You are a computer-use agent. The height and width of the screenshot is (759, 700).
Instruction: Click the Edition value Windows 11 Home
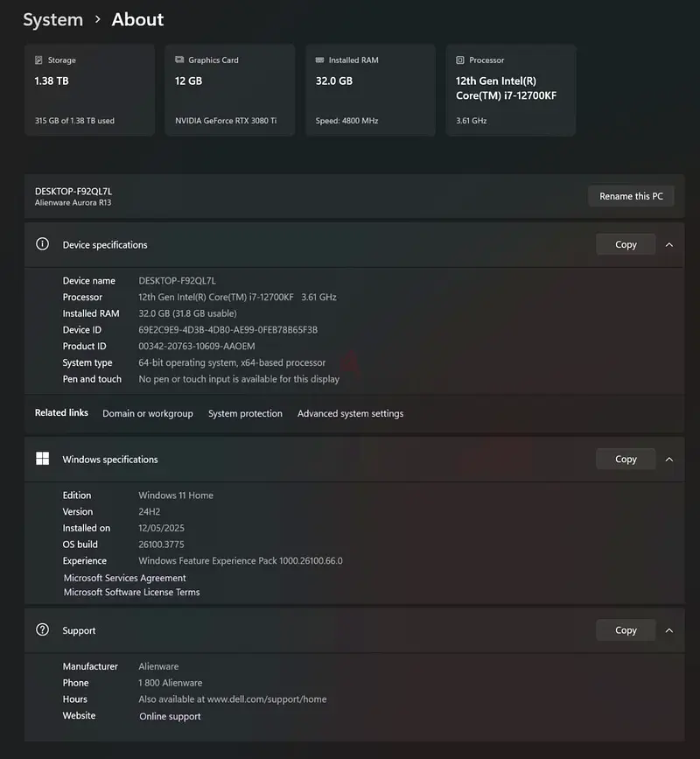pos(176,495)
